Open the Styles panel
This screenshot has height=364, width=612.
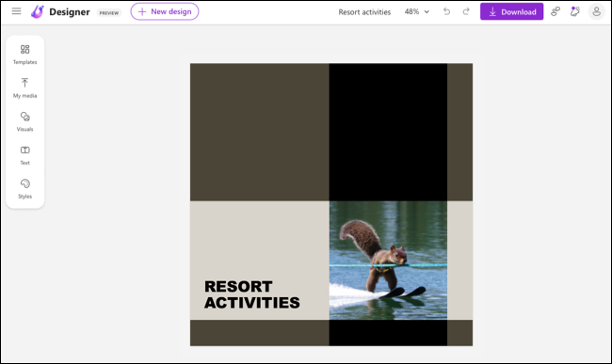(25, 189)
